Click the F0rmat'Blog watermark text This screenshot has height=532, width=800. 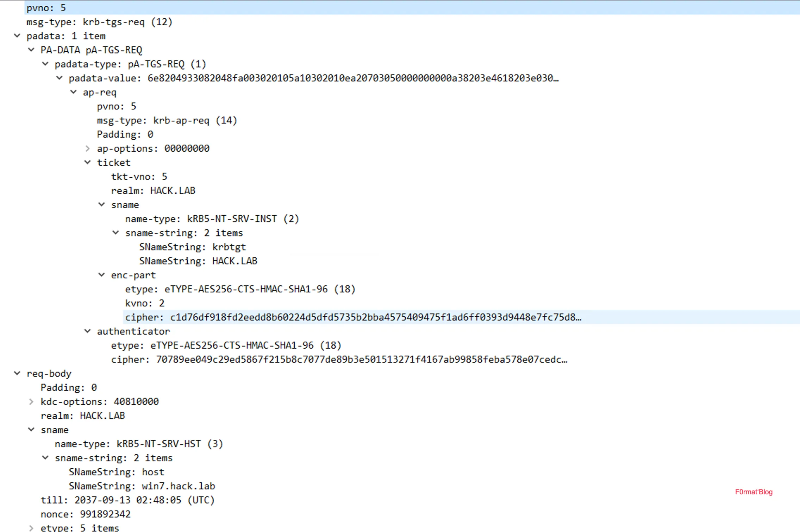click(x=754, y=492)
